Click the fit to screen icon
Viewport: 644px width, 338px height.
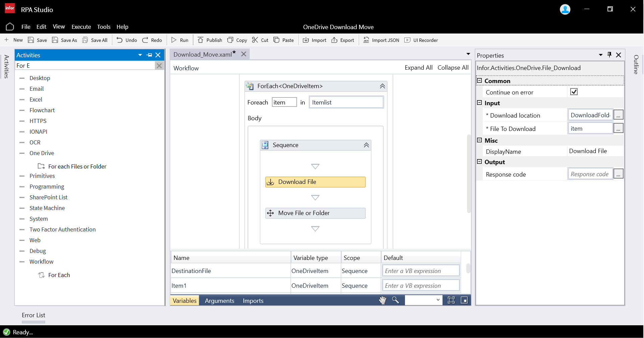point(451,300)
